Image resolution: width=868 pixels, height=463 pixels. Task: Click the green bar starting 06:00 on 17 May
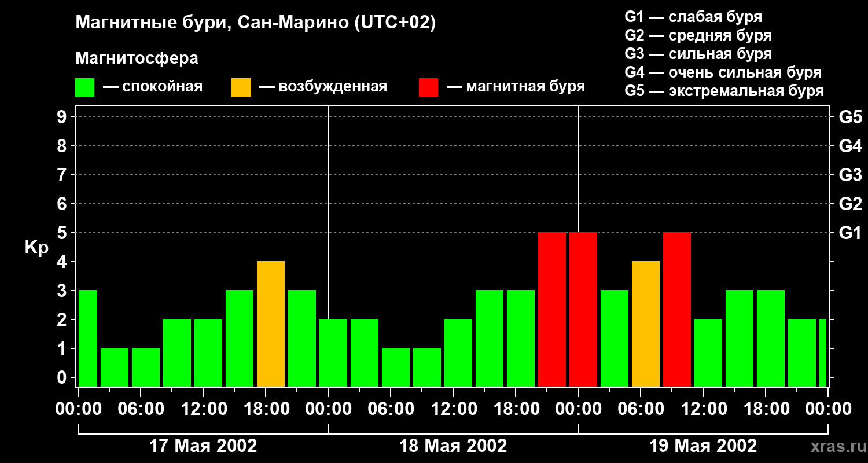click(146, 367)
